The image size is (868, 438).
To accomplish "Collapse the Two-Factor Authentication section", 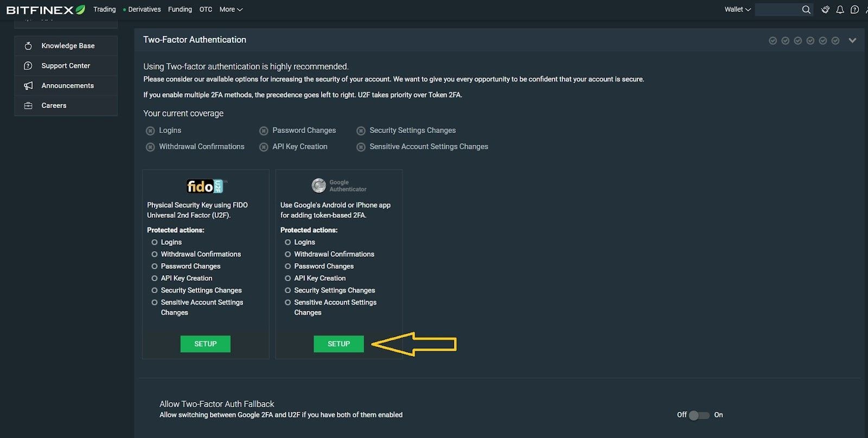I will click(x=852, y=40).
